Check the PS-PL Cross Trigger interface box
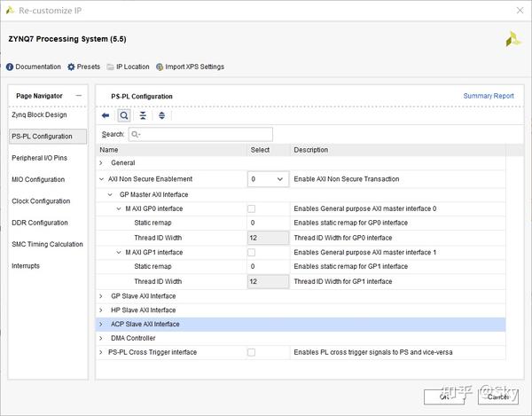Screen dimensions: 532x416 coord(252,352)
